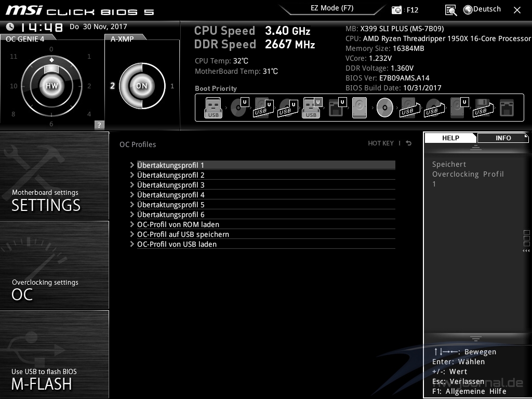The width and height of the screenshot is (532, 399).
Task: Click the triple arrow on right edge
Action: pos(526,251)
